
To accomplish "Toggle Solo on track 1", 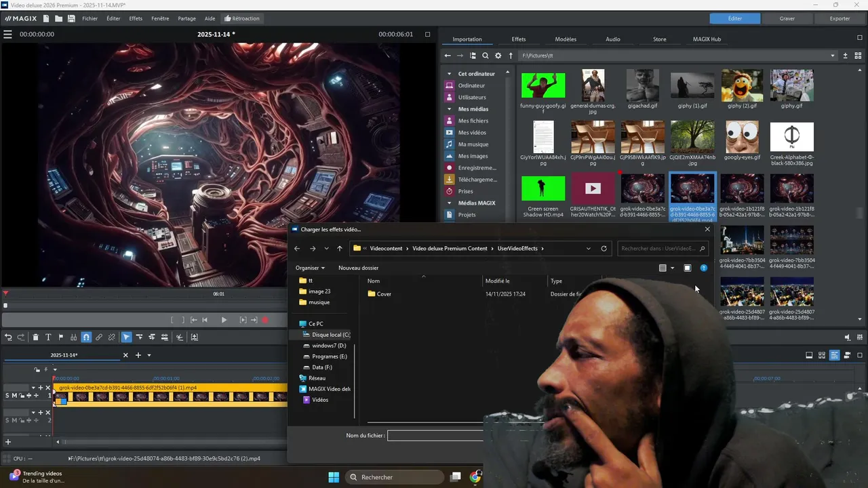I will pyautogui.click(x=8, y=395).
